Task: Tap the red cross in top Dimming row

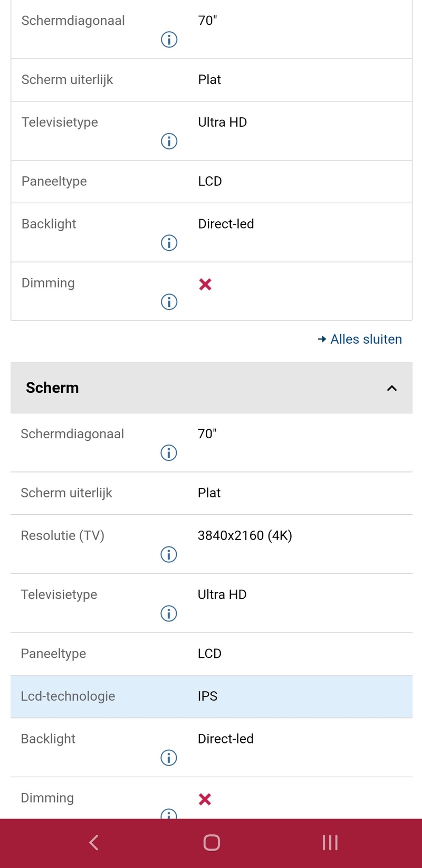Action: [x=205, y=285]
